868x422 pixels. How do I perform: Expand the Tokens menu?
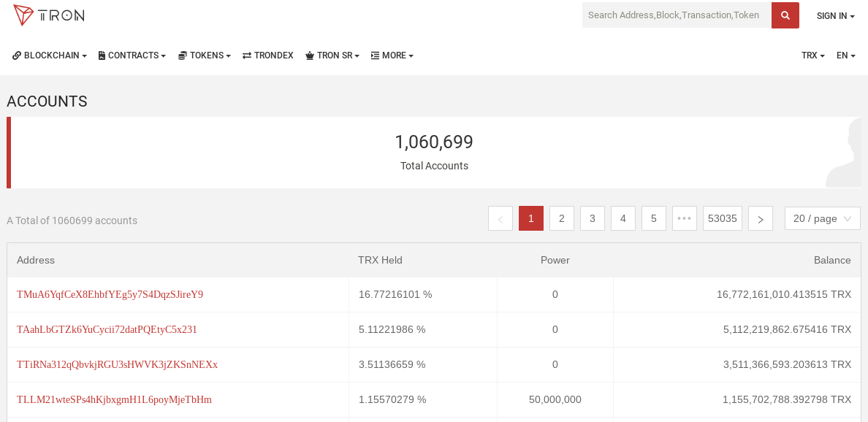(x=205, y=55)
